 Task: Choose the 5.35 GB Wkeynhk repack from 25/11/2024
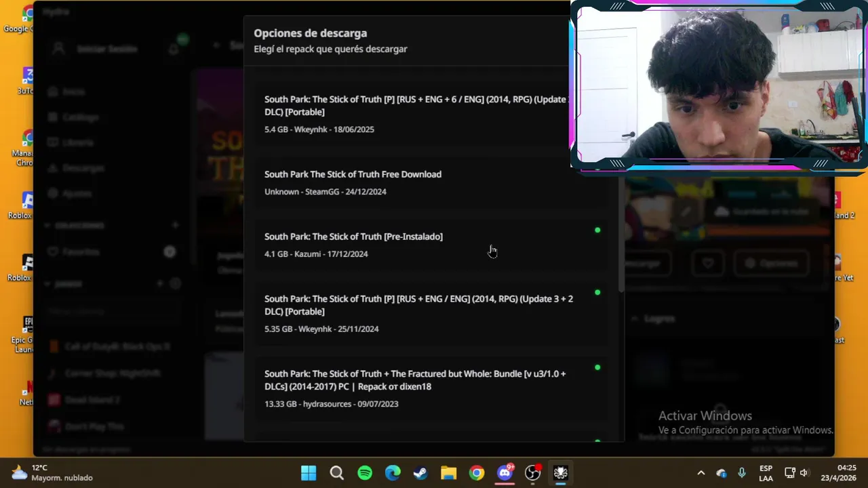431,313
